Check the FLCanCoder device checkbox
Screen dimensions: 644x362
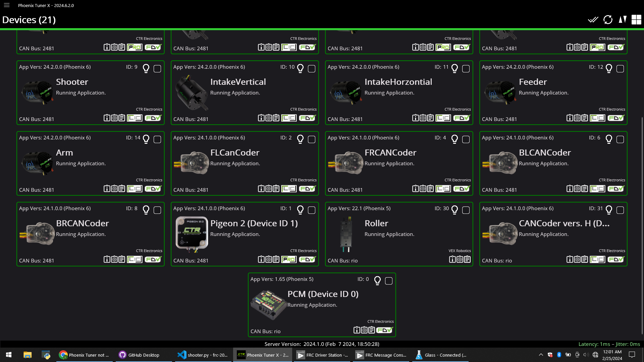(x=312, y=139)
